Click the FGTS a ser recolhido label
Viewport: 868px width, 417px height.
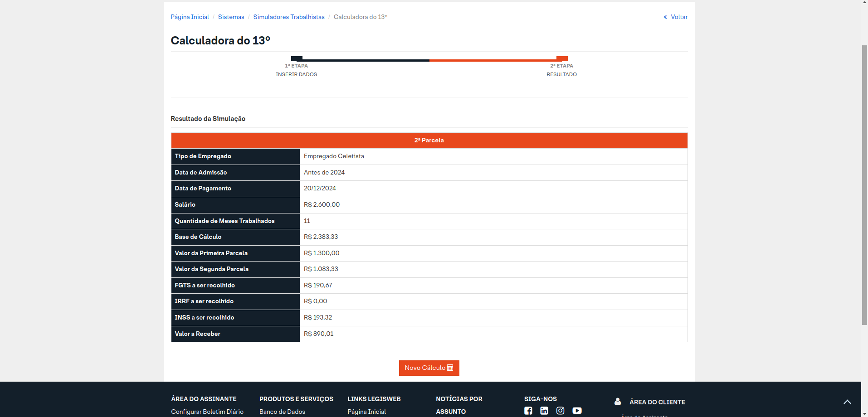pos(205,286)
